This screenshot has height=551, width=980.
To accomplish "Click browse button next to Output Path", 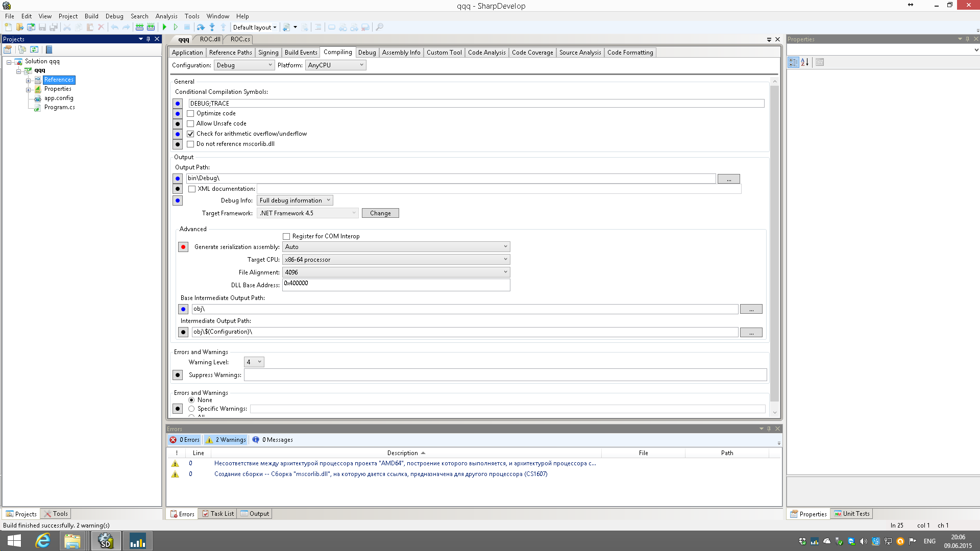I will (728, 179).
